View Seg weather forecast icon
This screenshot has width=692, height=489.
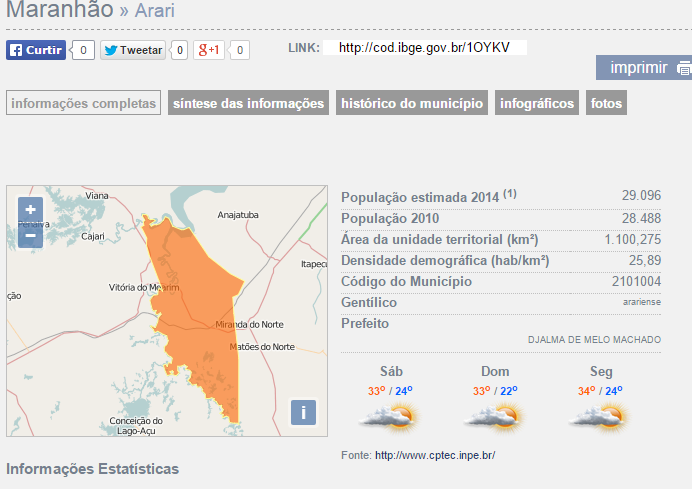coord(599,417)
